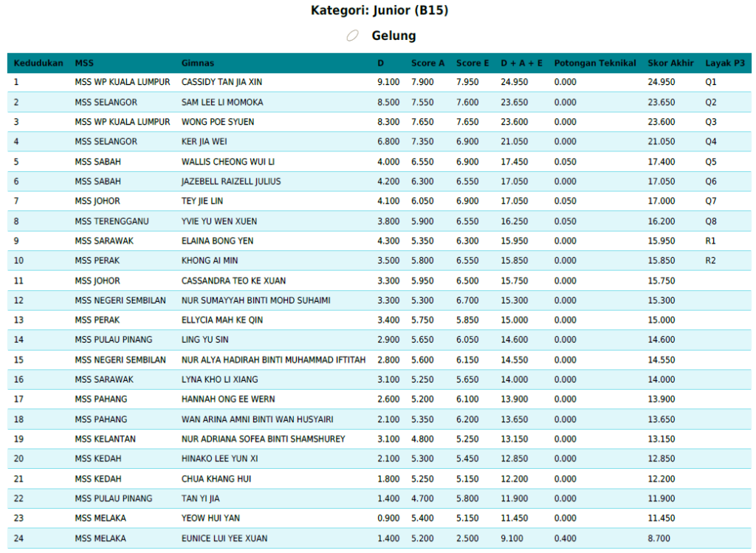This screenshot has height=553, width=756.
Task: Click the hoop icon beside Gelung
Action: click(x=353, y=36)
